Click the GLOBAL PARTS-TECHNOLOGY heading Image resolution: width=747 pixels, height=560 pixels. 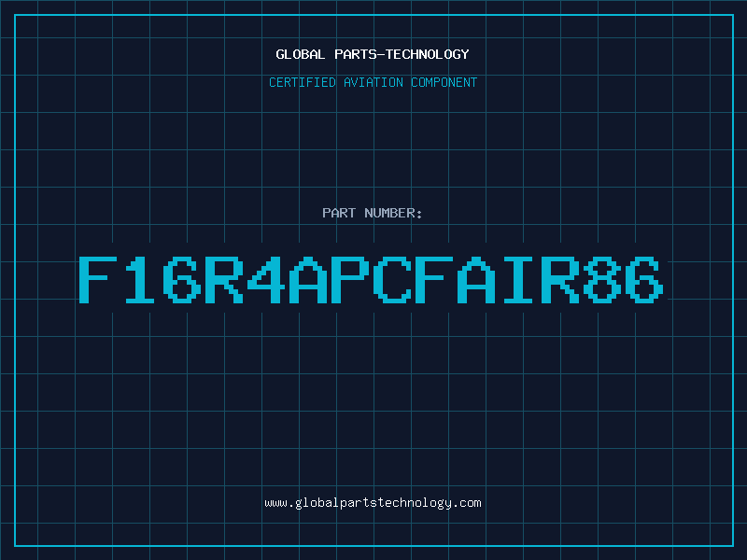click(373, 54)
